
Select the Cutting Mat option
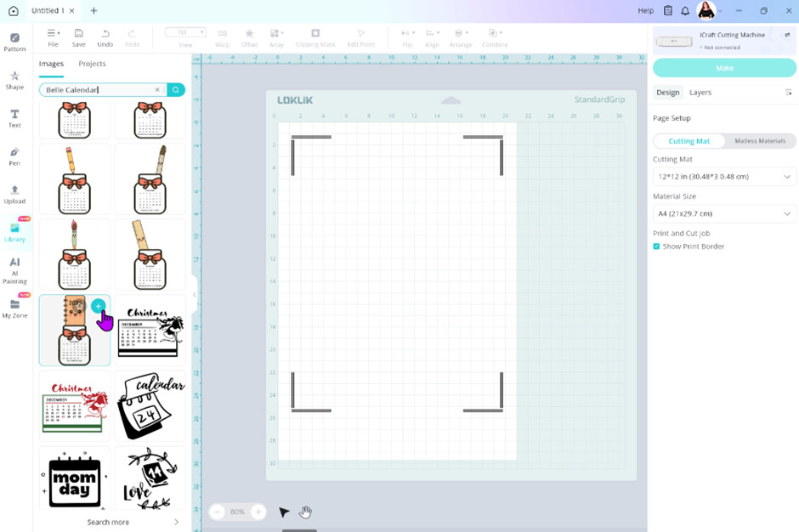[x=689, y=141]
